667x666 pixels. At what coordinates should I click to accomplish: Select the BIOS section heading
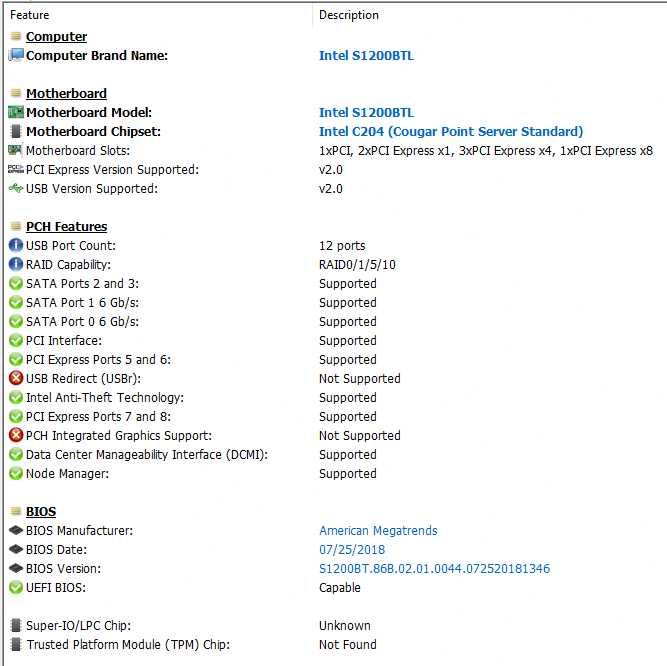pos(41,512)
